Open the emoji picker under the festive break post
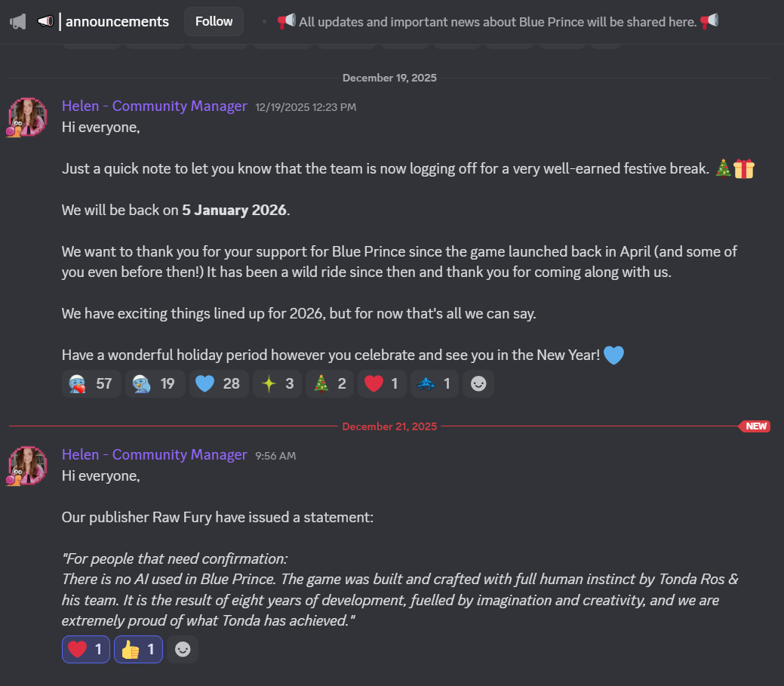The height and width of the screenshot is (686, 784). [478, 383]
